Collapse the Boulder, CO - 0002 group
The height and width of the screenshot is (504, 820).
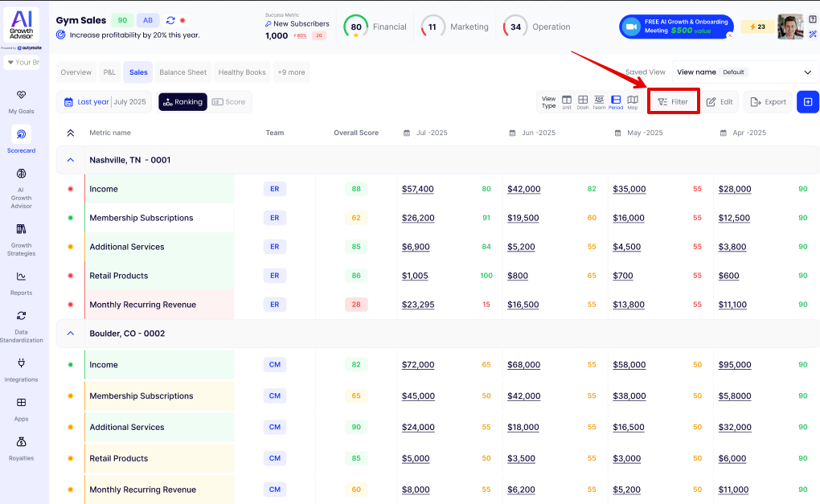pos(71,334)
